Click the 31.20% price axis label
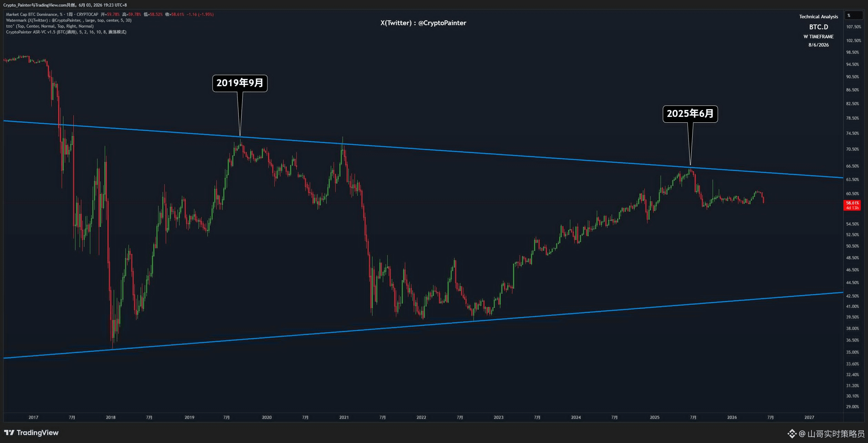This screenshot has height=443, width=868. [x=852, y=386]
